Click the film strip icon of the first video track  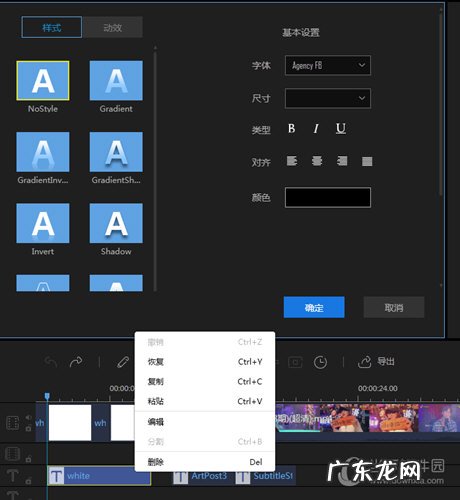13,423
